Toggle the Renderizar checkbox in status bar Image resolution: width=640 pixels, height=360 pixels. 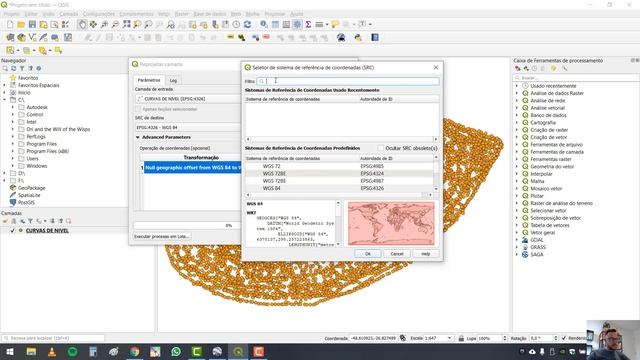tap(564, 338)
